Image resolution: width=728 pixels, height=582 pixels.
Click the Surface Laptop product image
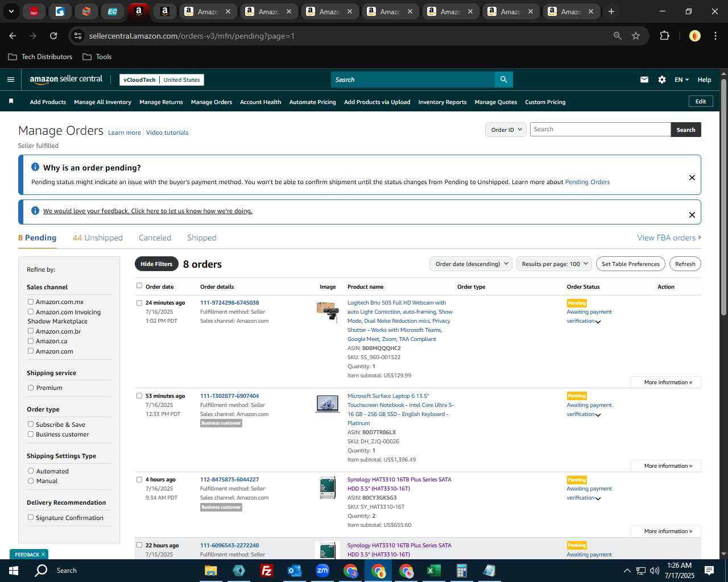(328, 404)
